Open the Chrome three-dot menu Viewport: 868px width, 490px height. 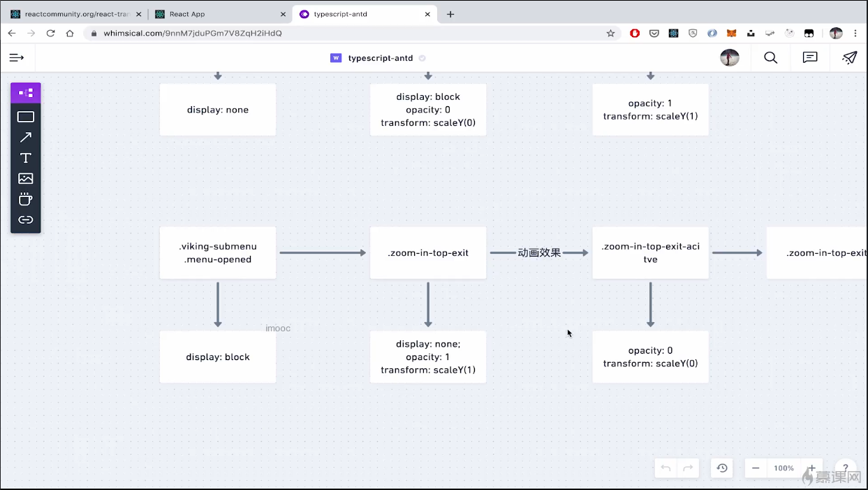coord(855,33)
